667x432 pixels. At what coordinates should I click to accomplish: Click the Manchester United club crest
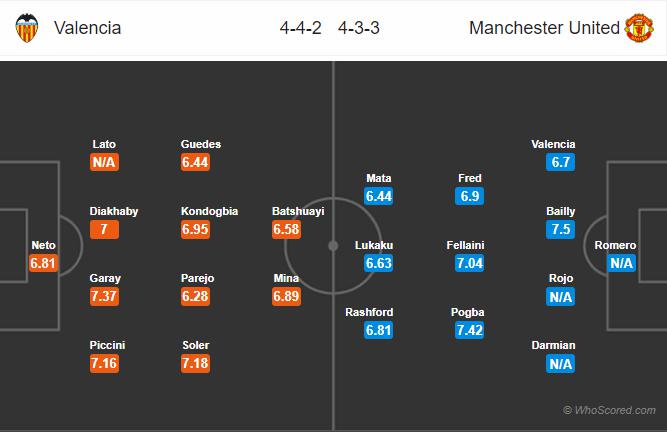click(642, 28)
